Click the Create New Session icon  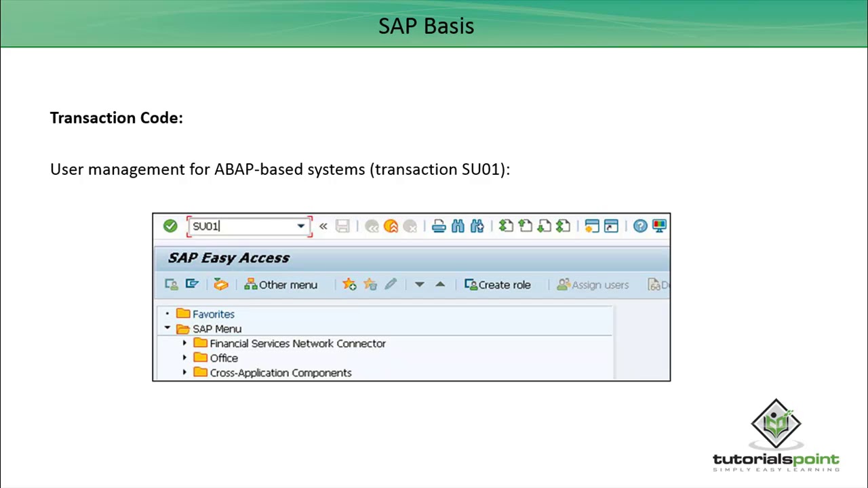[592, 226]
